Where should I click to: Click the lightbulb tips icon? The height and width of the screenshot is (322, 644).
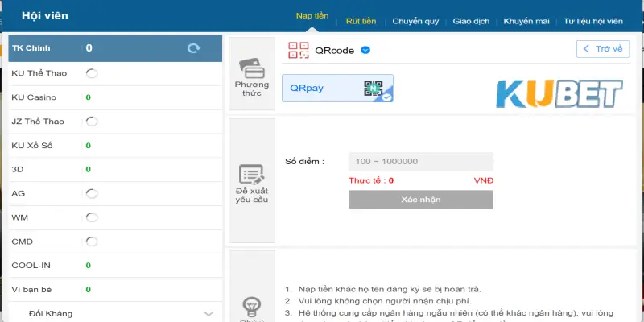(251, 308)
